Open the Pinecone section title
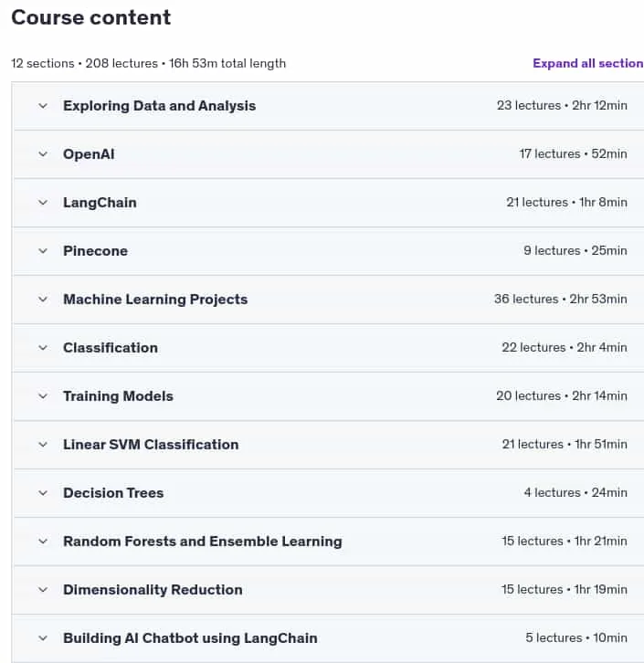This screenshot has width=644, height=663. (95, 251)
